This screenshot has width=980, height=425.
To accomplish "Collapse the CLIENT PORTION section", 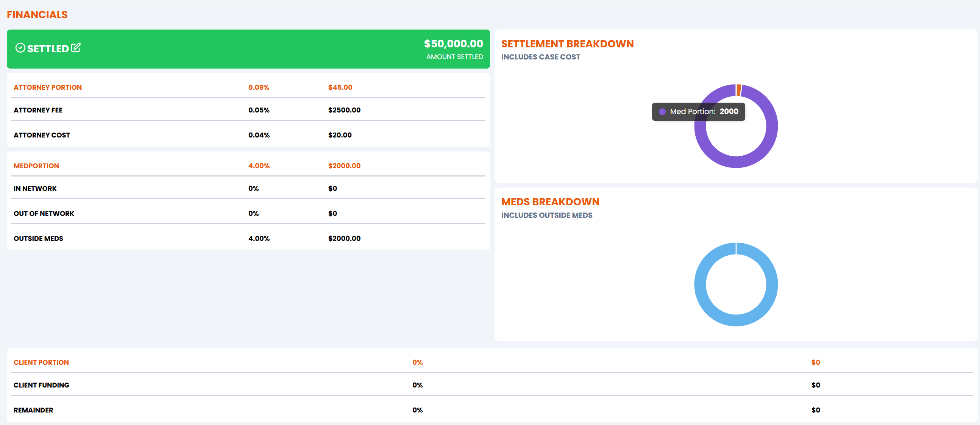I will pos(41,362).
